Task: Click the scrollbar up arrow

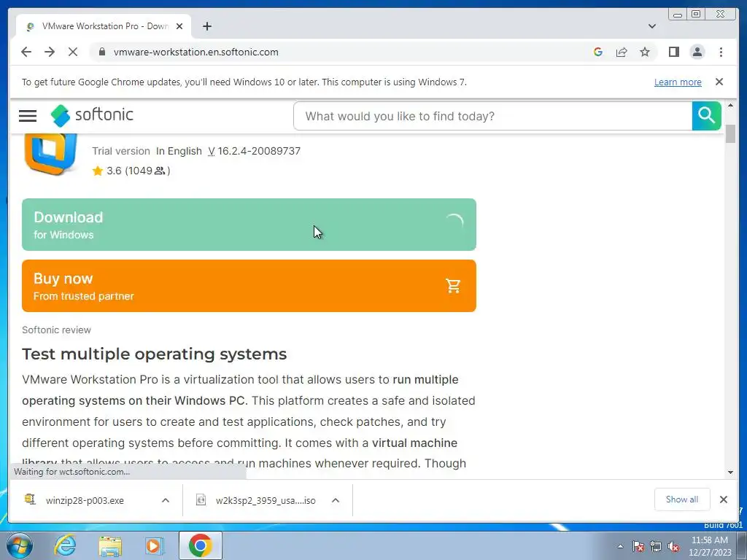Action: (730, 105)
